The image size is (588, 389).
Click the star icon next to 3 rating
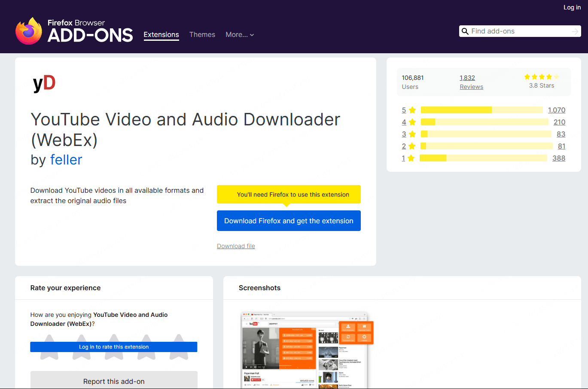click(412, 134)
